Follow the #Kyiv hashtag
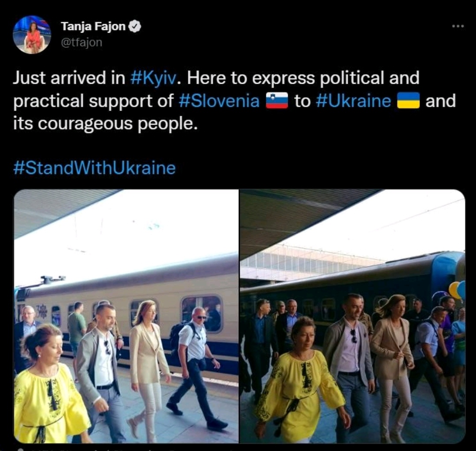Viewport: 476px width, 451px height. 153,78
